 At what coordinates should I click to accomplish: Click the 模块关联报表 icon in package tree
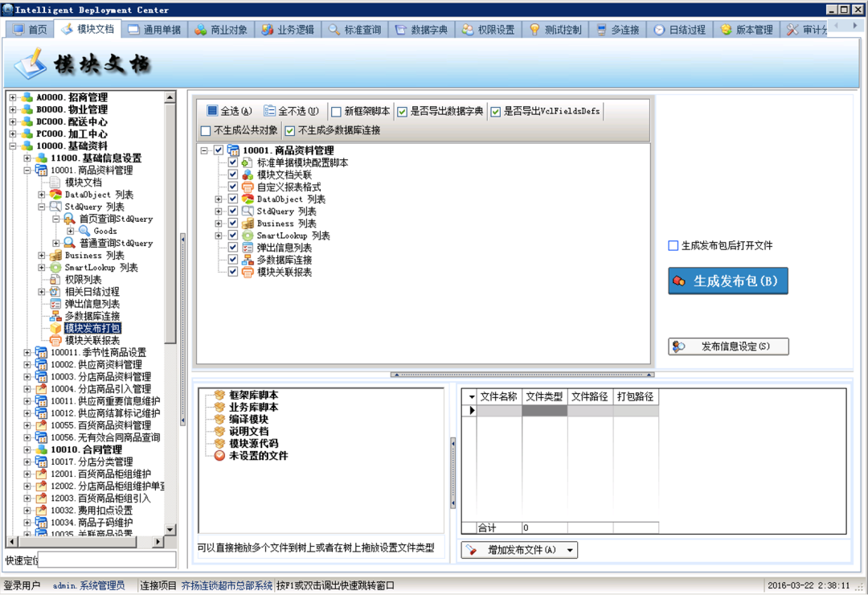pyautogui.click(x=248, y=272)
